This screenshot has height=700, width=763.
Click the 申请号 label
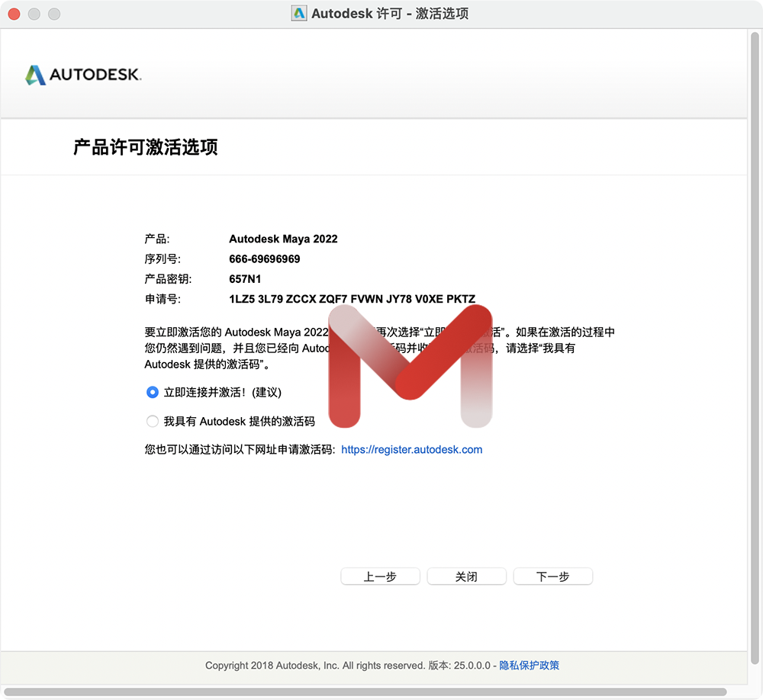coord(163,299)
